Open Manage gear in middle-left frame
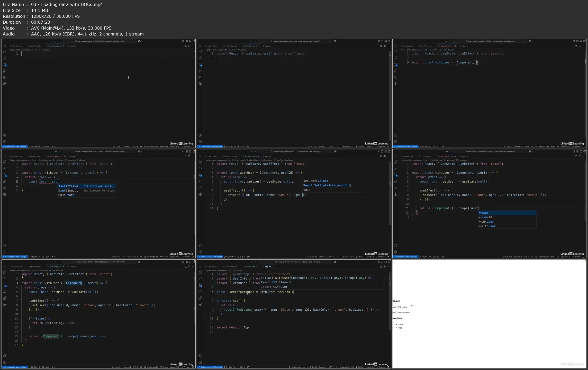The height and width of the screenshot is (370, 588). 5,252
